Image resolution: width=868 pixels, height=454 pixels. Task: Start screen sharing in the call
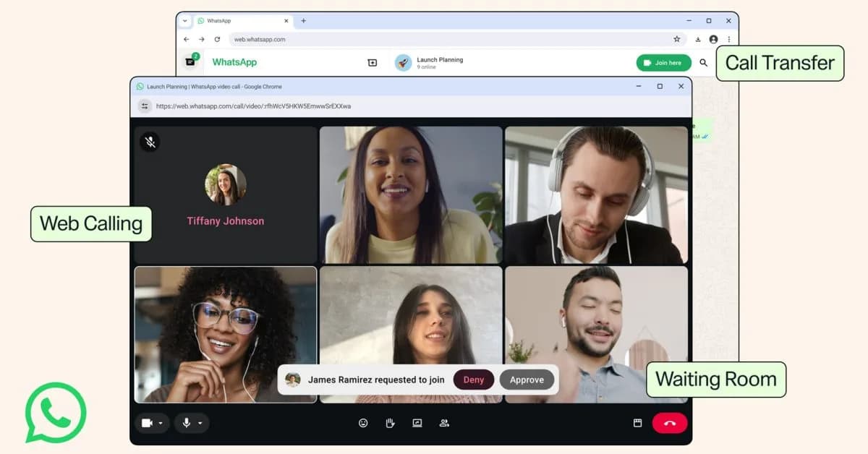click(x=417, y=423)
